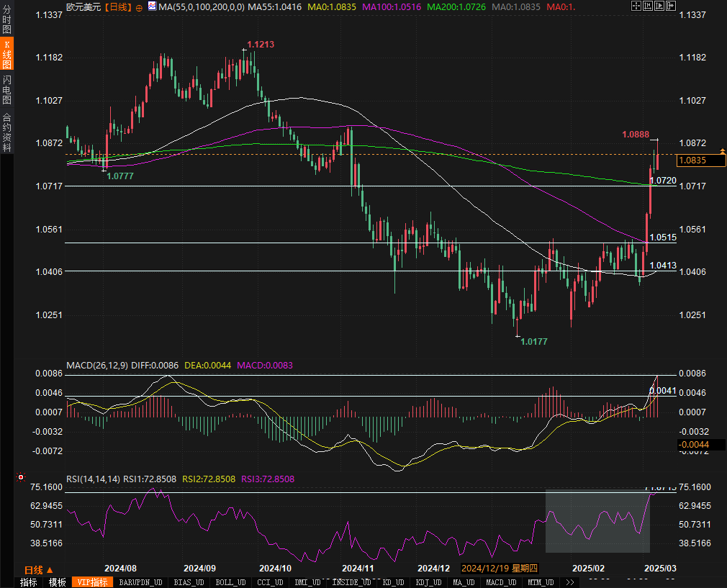The height and width of the screenshot is (588, 727).
Task: Select the K线图 tab in the sidebar
Action: pyautogui.click(x=6, y=54)
